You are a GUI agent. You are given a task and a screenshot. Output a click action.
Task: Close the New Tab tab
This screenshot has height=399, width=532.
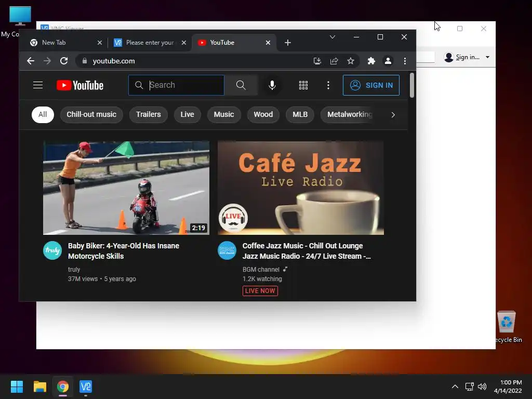pos(99,43)
